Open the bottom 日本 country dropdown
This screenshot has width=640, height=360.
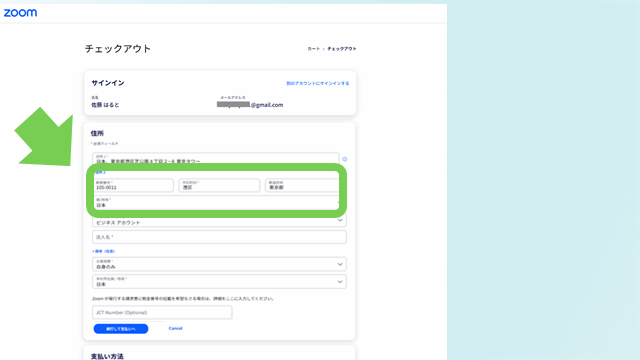pos(219,282)
